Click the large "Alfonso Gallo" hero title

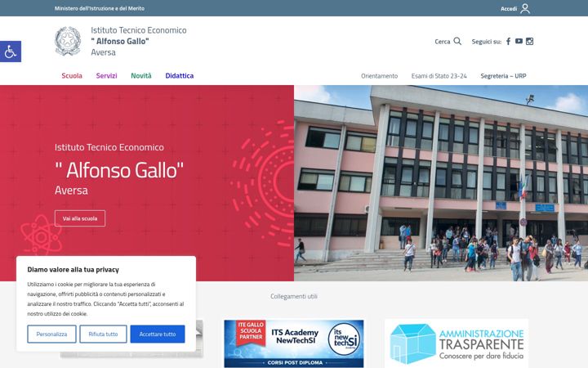[x=119, y=170]
